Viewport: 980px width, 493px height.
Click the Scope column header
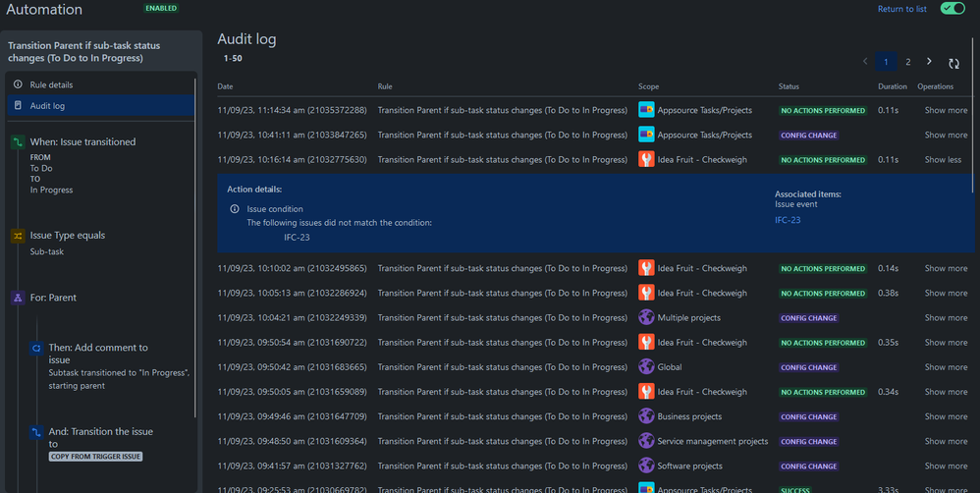pyautogui.click(x=649, y=86)
